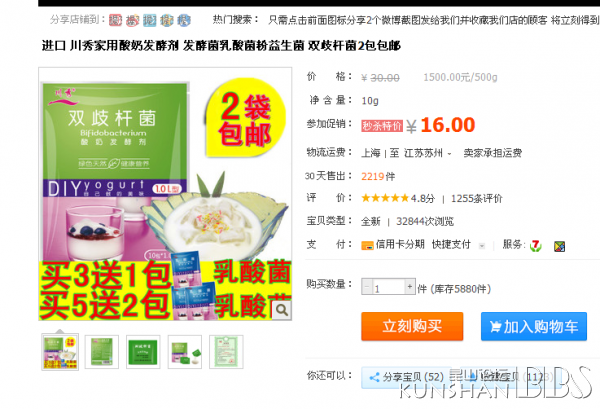This screenshot has width=600, height=409.
Task: Expand the 江苏苏州 shipping destination dropdown
Action: (x=427, y=153)
